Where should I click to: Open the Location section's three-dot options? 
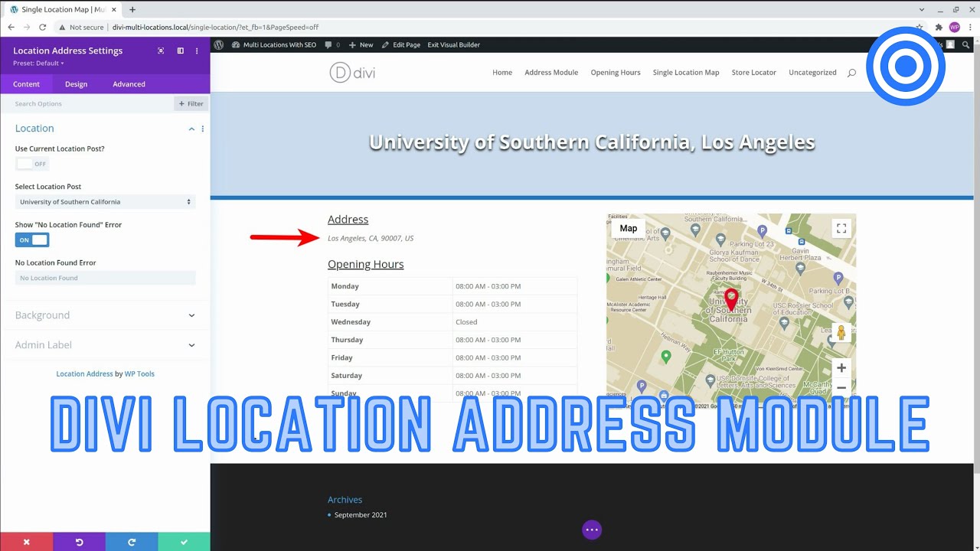pos(203,129)
